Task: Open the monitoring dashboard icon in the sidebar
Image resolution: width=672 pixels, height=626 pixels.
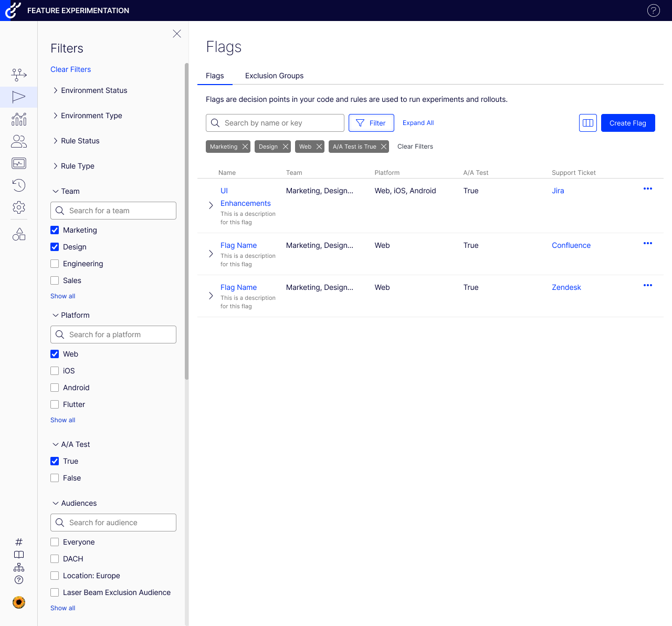Action: point(19,163)
